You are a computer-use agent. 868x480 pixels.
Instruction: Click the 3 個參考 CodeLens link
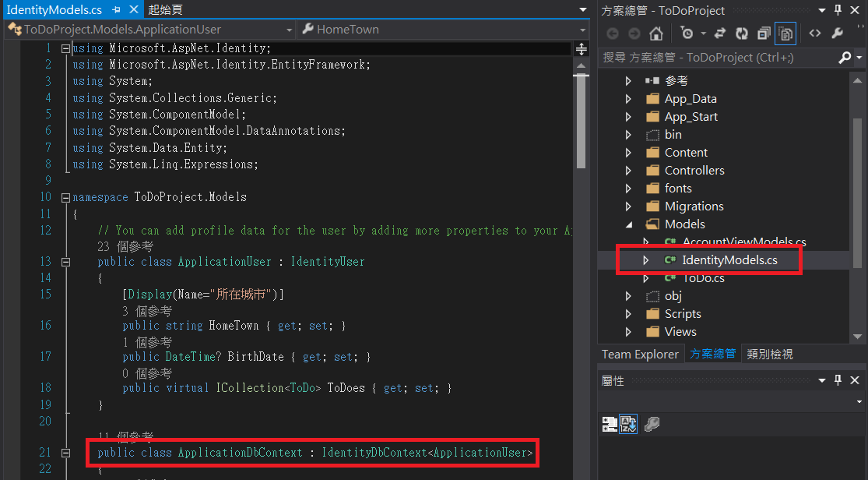[147, 310]
